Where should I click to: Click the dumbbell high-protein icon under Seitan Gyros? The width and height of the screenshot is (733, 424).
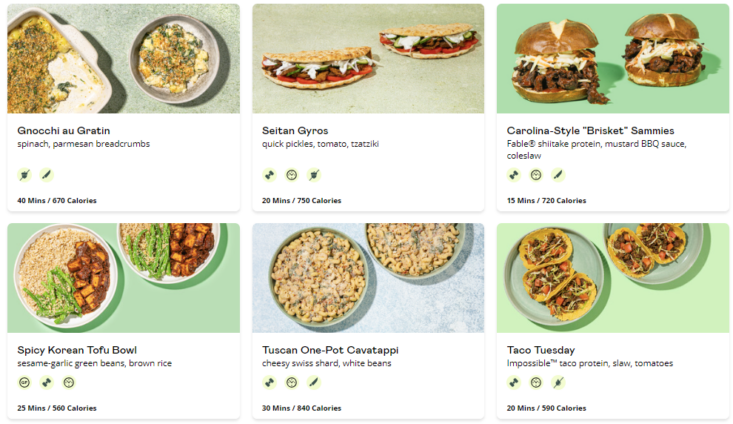tap(269, 175)
